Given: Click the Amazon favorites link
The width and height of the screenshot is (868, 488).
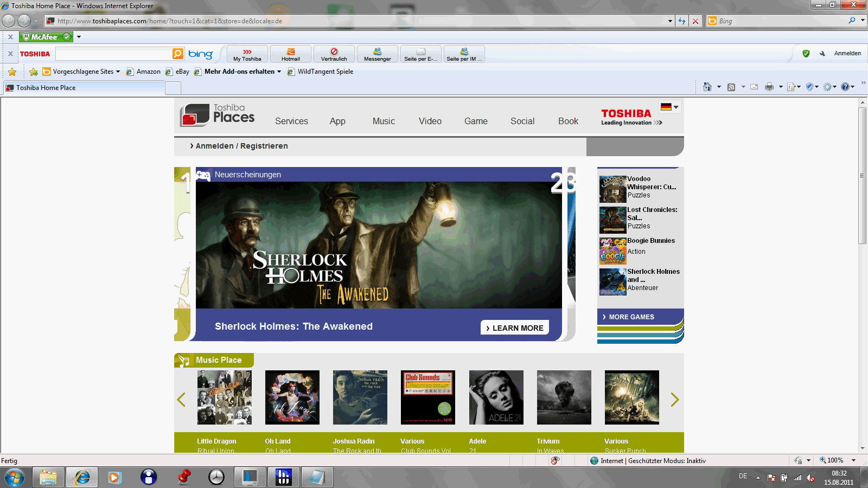Looking at the screenshot, I should [143, 72].
